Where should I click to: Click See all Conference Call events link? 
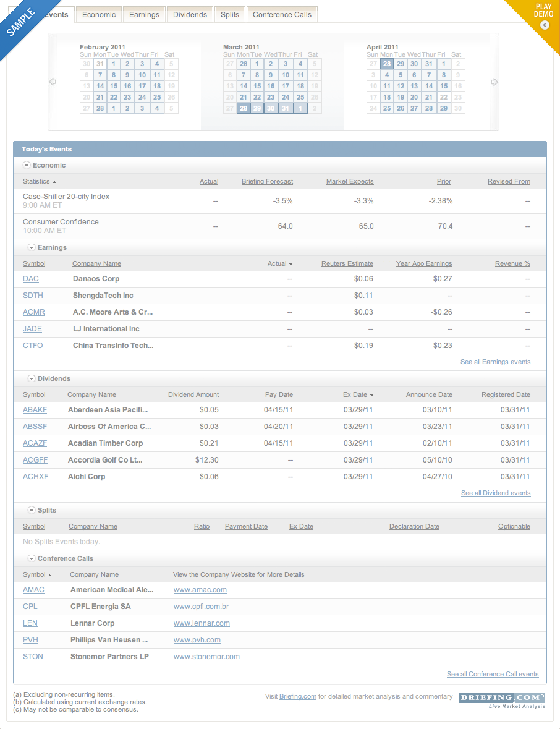click(493, 674)
